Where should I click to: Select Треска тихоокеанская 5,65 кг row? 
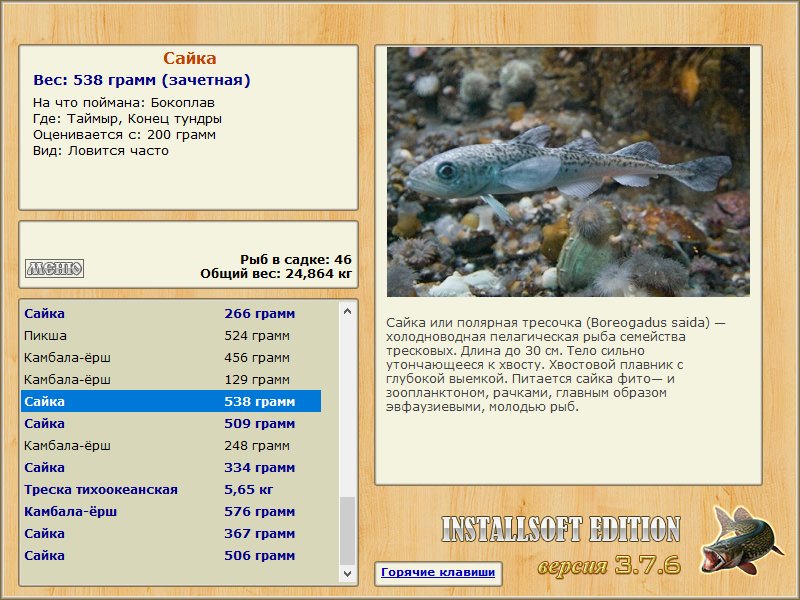coord(171,489)
